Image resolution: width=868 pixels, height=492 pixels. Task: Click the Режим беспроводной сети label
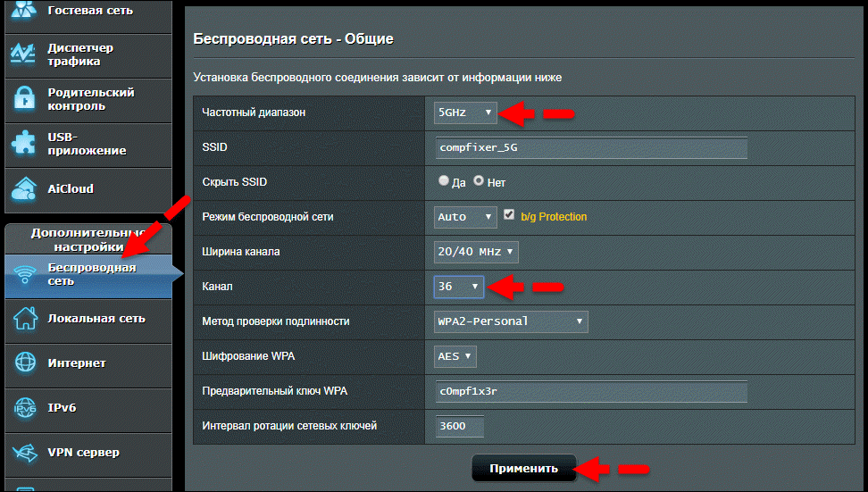click(x=268, y=217)
